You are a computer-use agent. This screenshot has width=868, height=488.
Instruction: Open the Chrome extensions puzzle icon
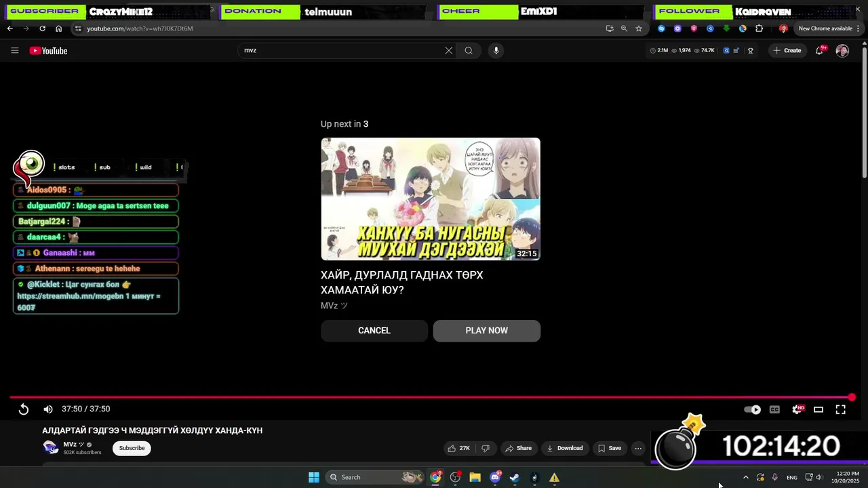(x=759, y=28)
